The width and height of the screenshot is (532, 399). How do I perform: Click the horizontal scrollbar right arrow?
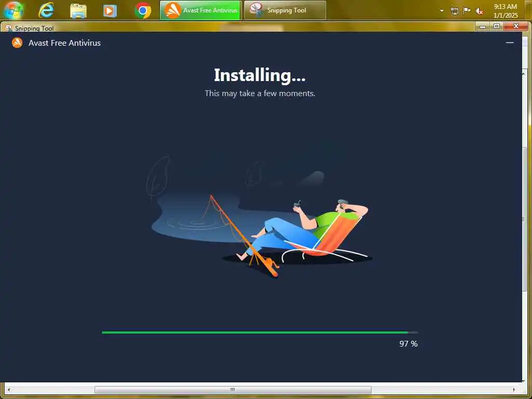[514, 390]
